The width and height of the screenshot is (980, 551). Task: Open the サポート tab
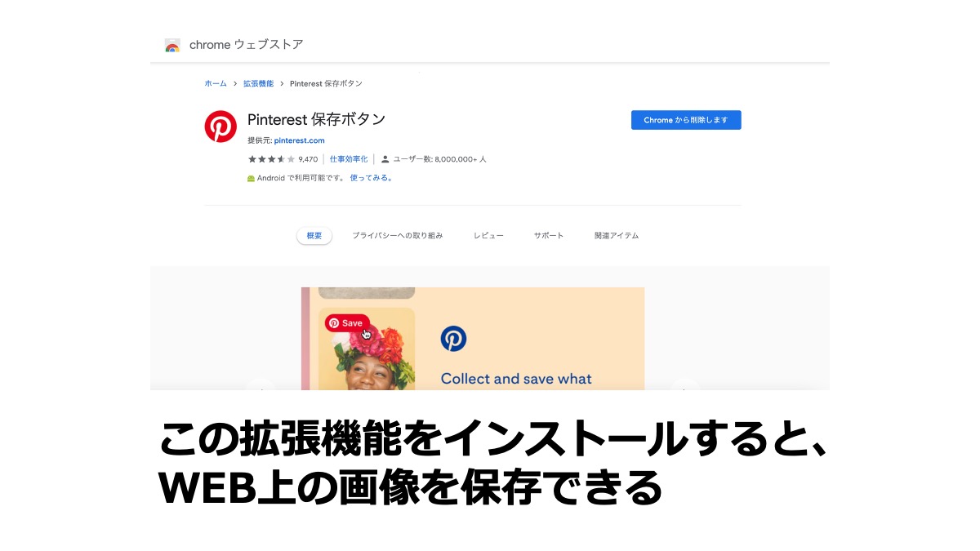point(549,235)
